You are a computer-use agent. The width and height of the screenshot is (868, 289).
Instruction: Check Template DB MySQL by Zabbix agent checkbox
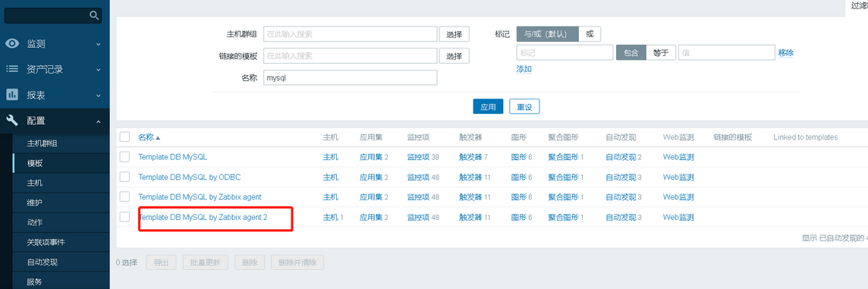124,196
